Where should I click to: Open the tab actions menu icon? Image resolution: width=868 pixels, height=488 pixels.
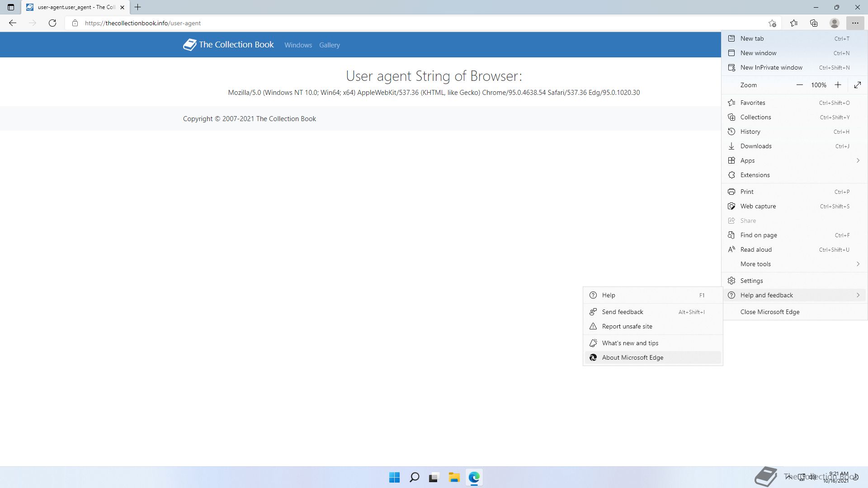click(x=11, y=7)
